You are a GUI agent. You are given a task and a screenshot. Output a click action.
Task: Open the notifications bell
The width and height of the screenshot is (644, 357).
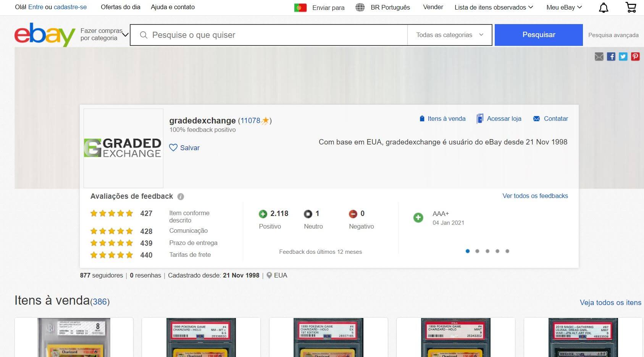pos(604,8)
